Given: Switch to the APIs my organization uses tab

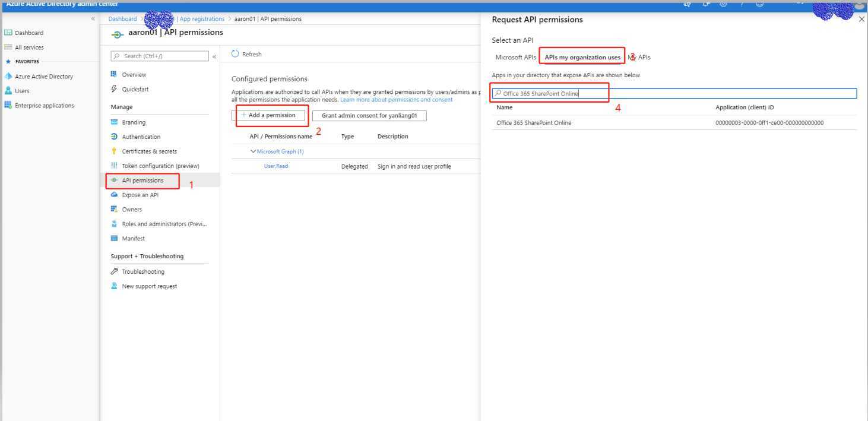Looking at the screenshot, I should [x=582, y=58].
